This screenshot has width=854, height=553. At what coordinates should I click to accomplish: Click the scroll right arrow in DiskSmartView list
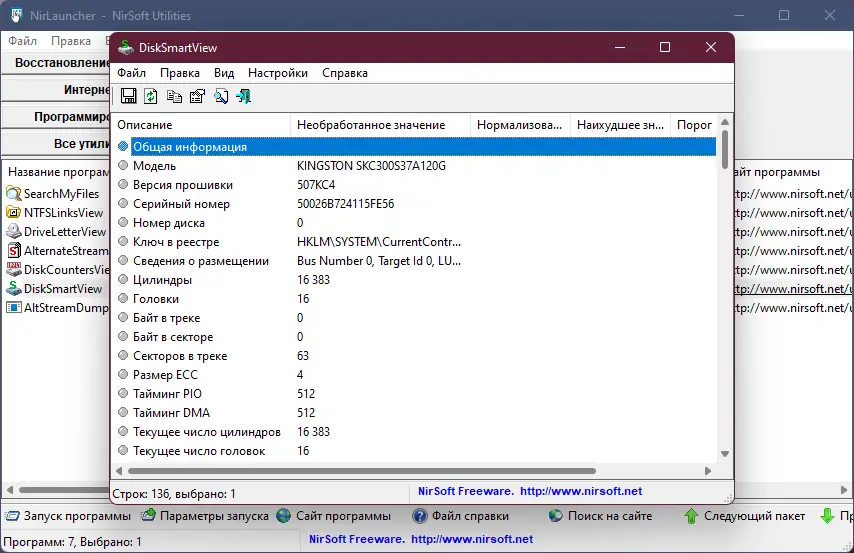tap(708, 471)
